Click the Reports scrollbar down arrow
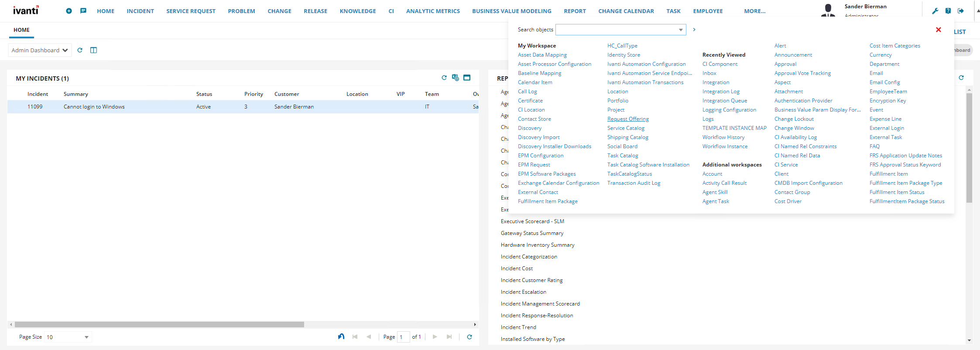 coord(969,340)
